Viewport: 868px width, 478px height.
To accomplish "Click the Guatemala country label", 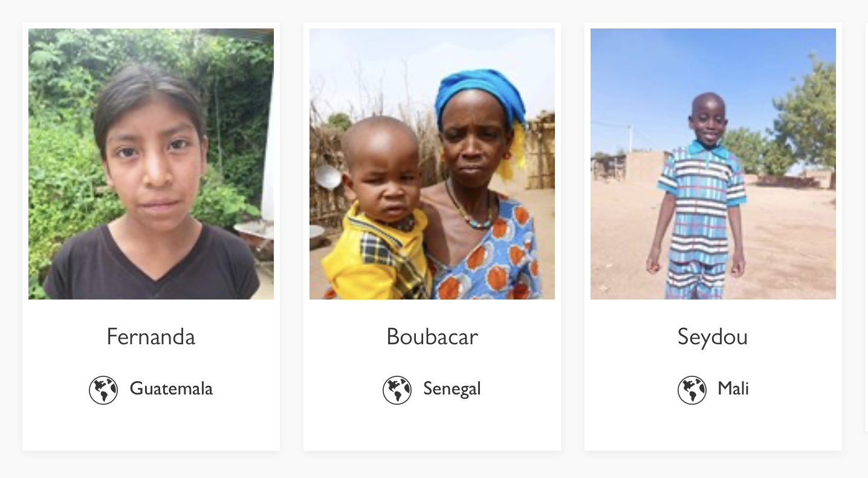I will 171,388.
